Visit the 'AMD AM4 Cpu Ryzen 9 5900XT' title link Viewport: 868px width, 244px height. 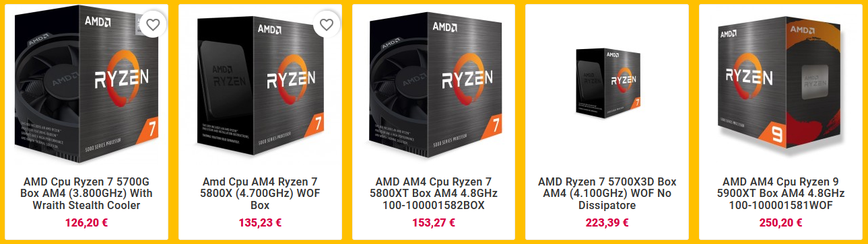pyautogui.click(x=781, y=194)
